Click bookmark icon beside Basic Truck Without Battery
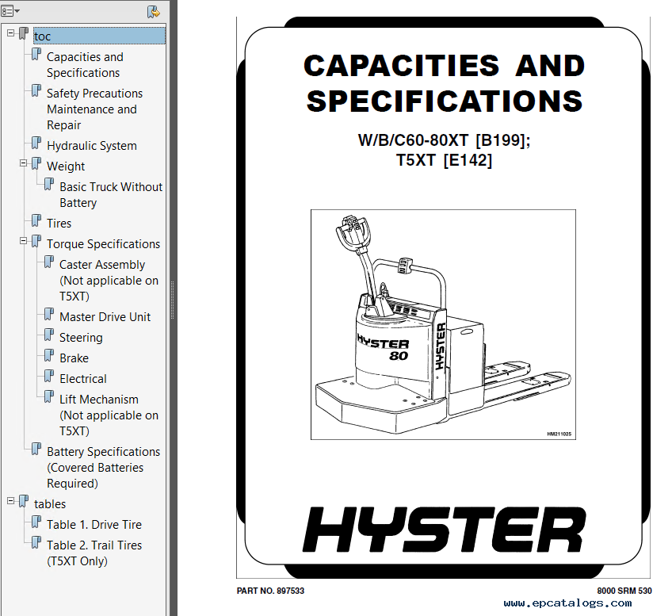 [x=49, y=184]
